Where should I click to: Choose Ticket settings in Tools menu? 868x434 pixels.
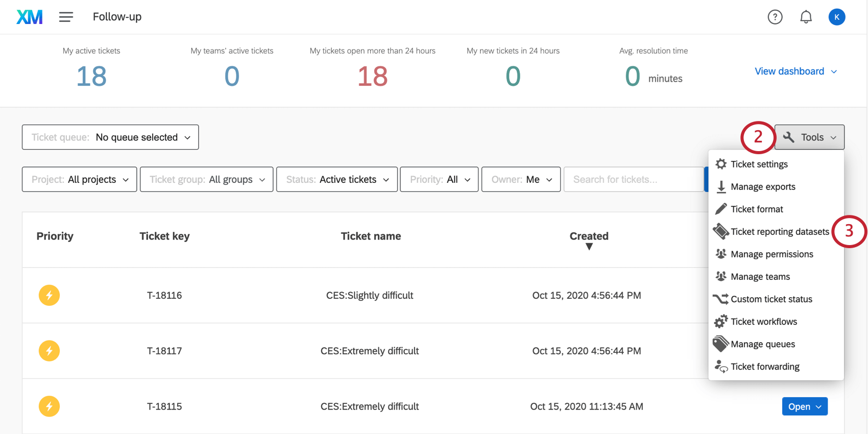tap(759, 164)
